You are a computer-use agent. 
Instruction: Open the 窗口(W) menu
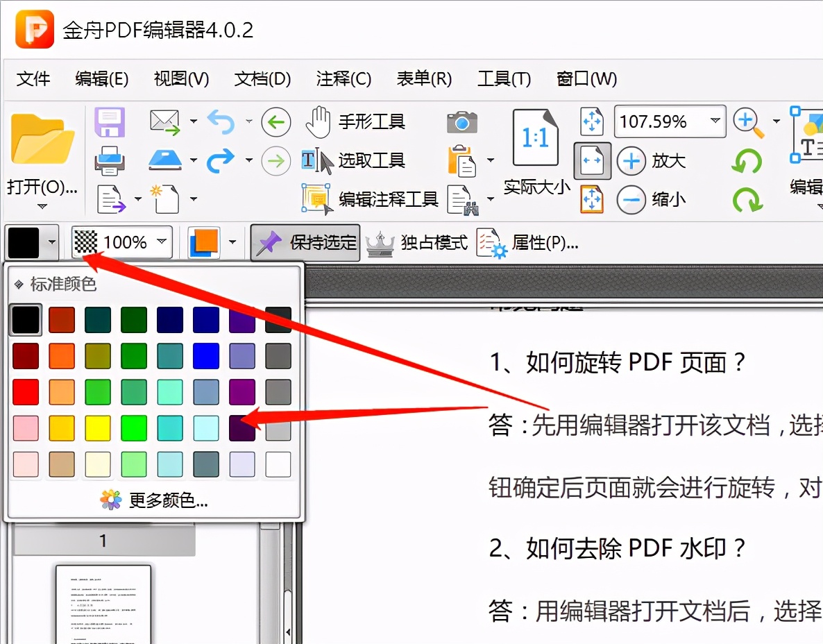click(x=586, y=78)
